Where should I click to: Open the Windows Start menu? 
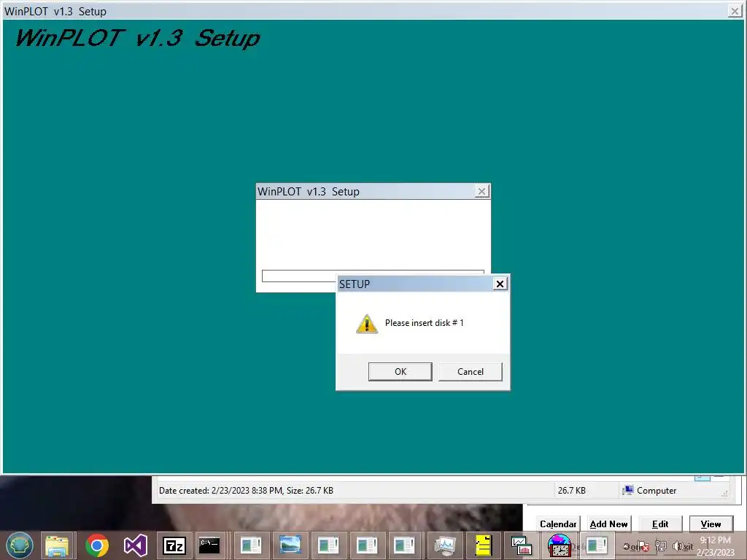coord(20,545)
